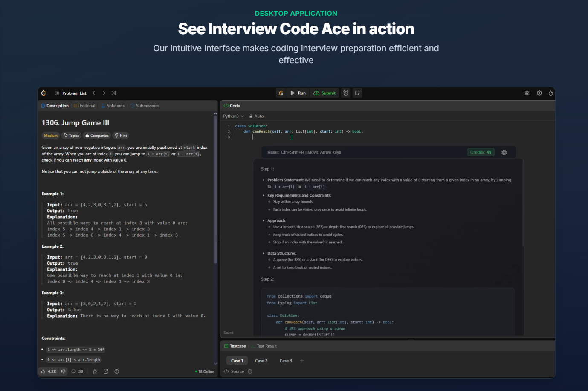Open the notes sticky icon
The height and width of the screenshot is (391, 588).
[357, 93]
